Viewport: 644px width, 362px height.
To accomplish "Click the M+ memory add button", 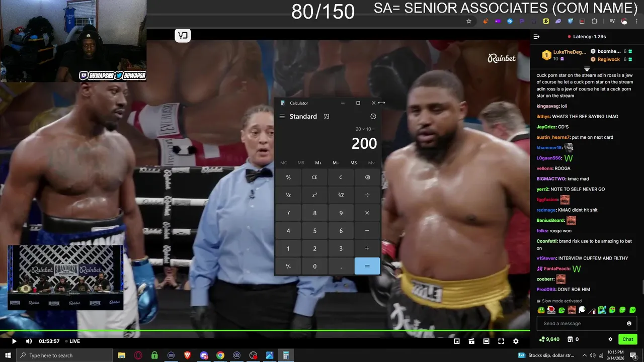I will click(x=318, y=163).
